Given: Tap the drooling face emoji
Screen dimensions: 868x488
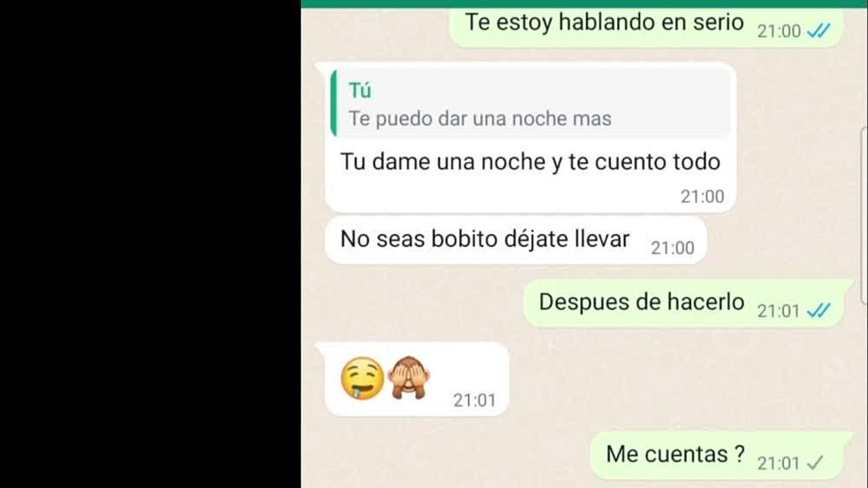Looking at the screenshot, I should pos(362,378).
